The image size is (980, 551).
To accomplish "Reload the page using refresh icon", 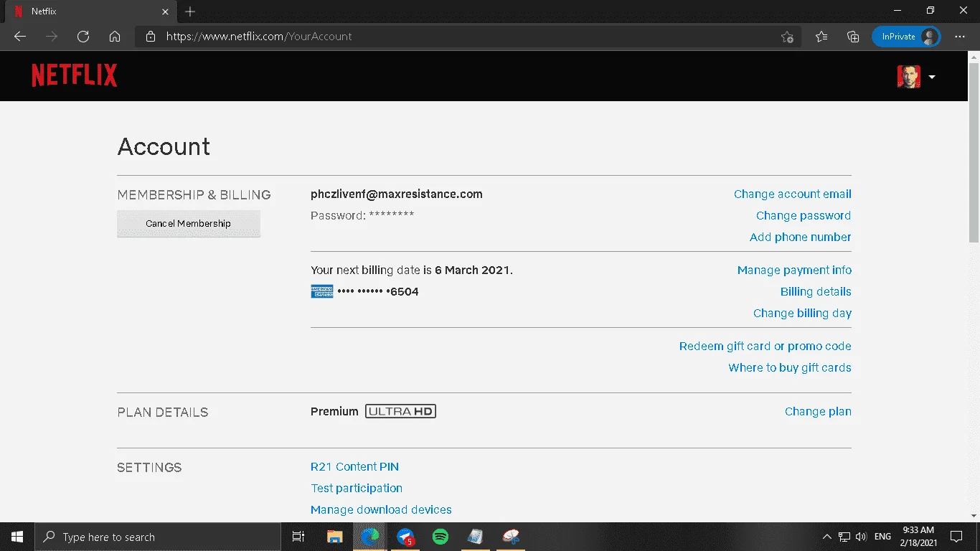I will pyautogui.click(x=83, y=37).
